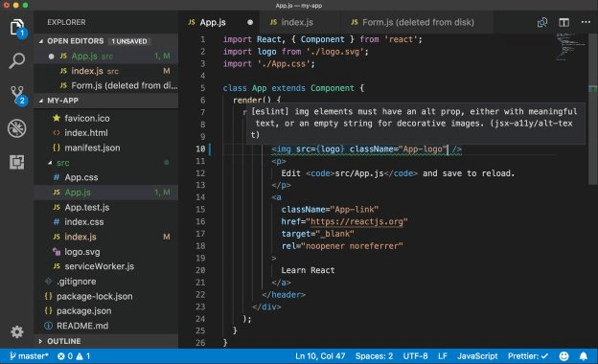Image resolution: width=598 pixels, height=364 pixels.
Task: Click the errors and warnings count in status bar
Action: click(74, 356)
